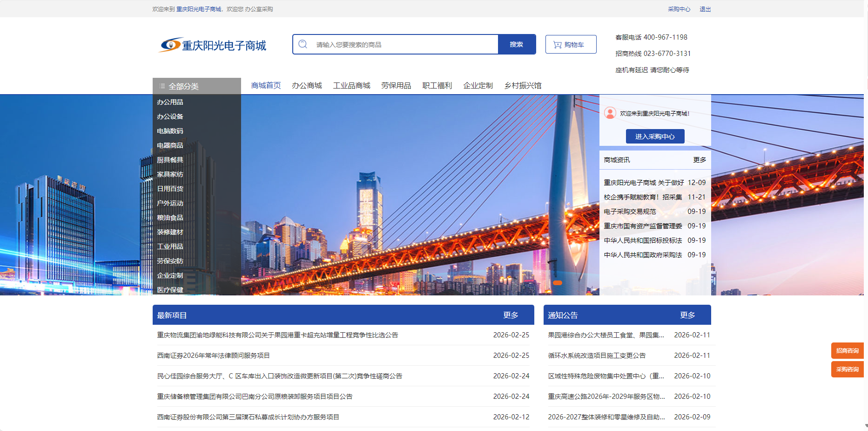Click the 进入采购中心 button

click(655, 136)
